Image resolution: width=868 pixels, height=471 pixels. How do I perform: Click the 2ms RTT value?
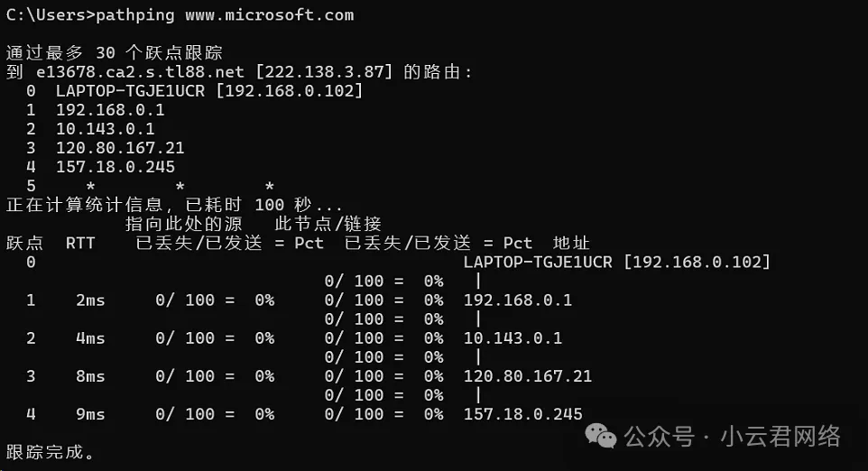coord(90,300)
